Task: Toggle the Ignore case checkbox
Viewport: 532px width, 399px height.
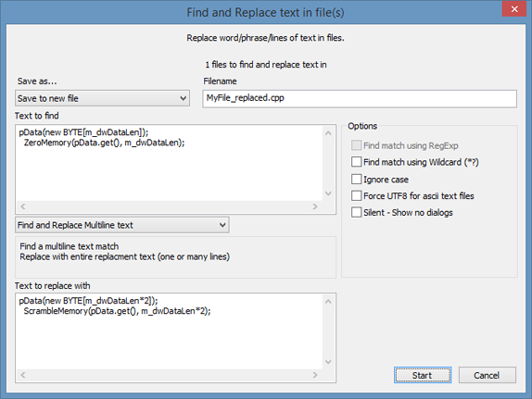Action: 356,179
